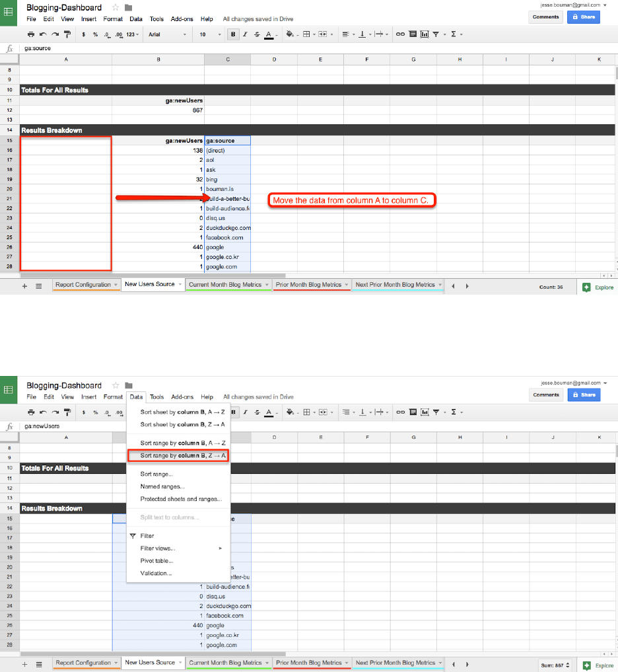Choose Sort range by column B, Z to A
The height and width of the screenshot is (672, 618).
pos(178,455)
